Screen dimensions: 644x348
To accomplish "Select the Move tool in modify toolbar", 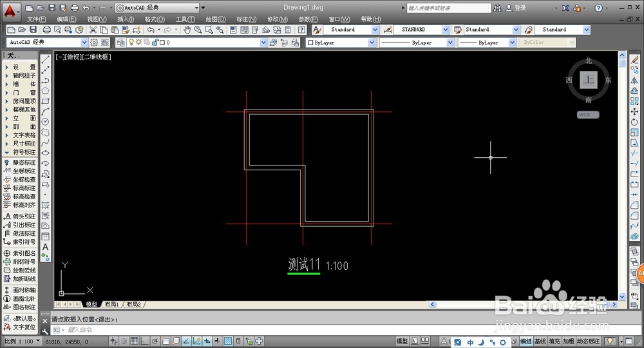I will [634, 111].
